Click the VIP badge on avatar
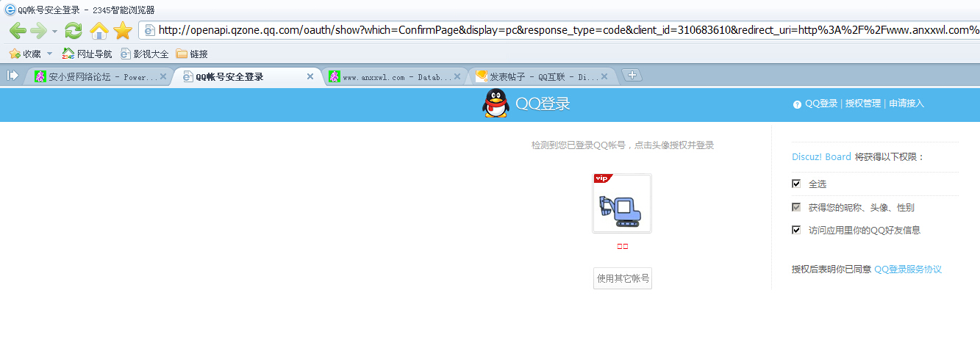 pos(601,178)
